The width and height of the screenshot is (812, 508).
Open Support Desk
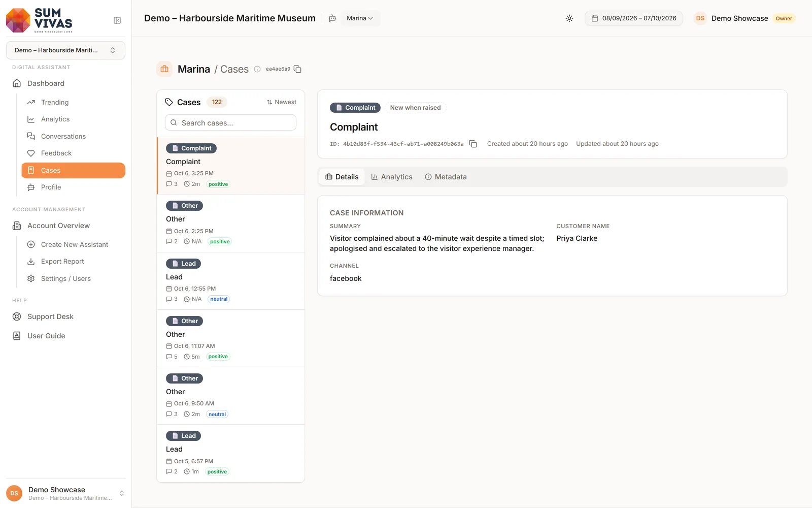coord(65,316)
